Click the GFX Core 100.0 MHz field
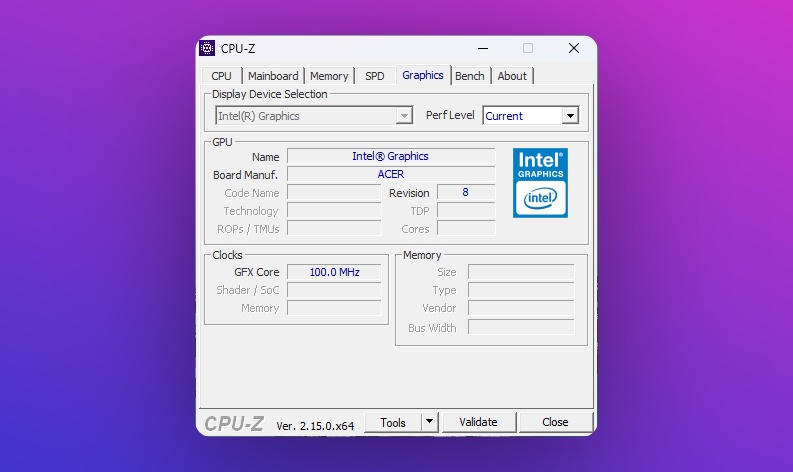The height and width of the screenshot is (472, 793). click(334, 272)
